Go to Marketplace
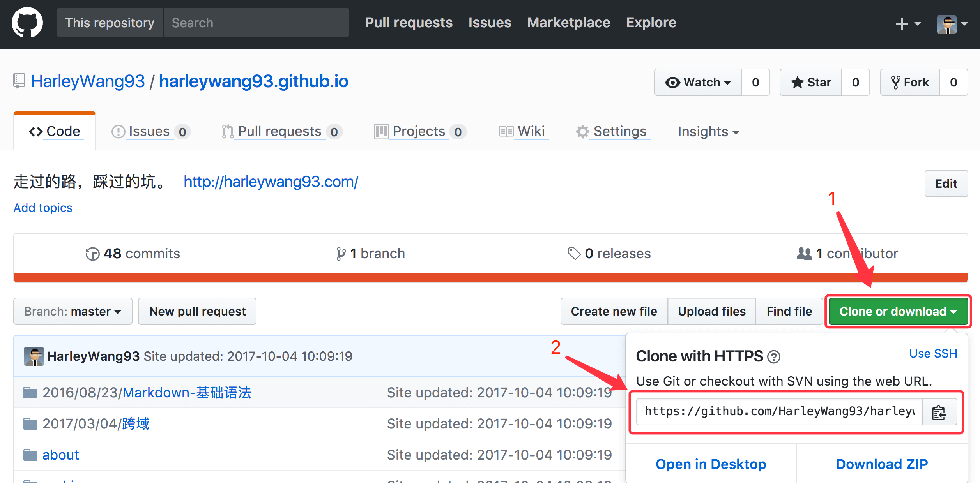The width and height of the screenshot is (980, 483). tap(569, 23)
